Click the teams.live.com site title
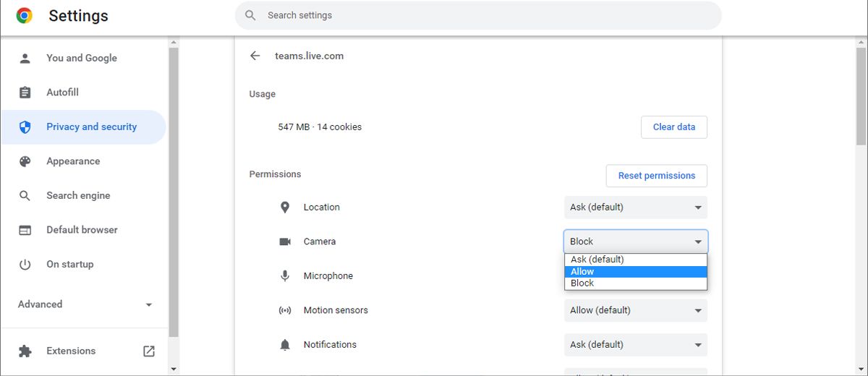Viewport: 868px width, 376px height. coord(309,56)
